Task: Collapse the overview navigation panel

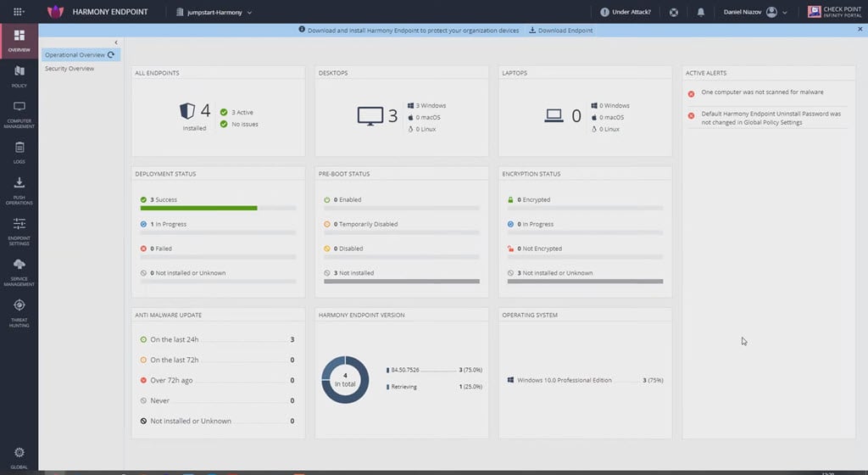Action: click(x=116, y=42)
